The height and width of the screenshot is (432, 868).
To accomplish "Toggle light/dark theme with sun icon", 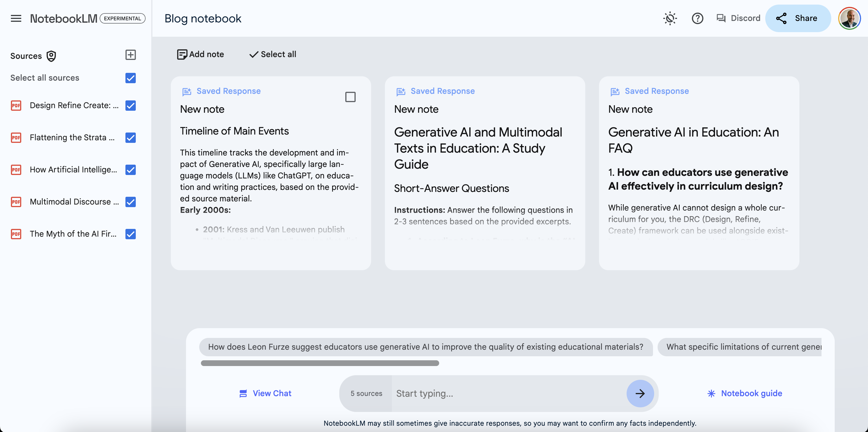I will coord(670,18).
